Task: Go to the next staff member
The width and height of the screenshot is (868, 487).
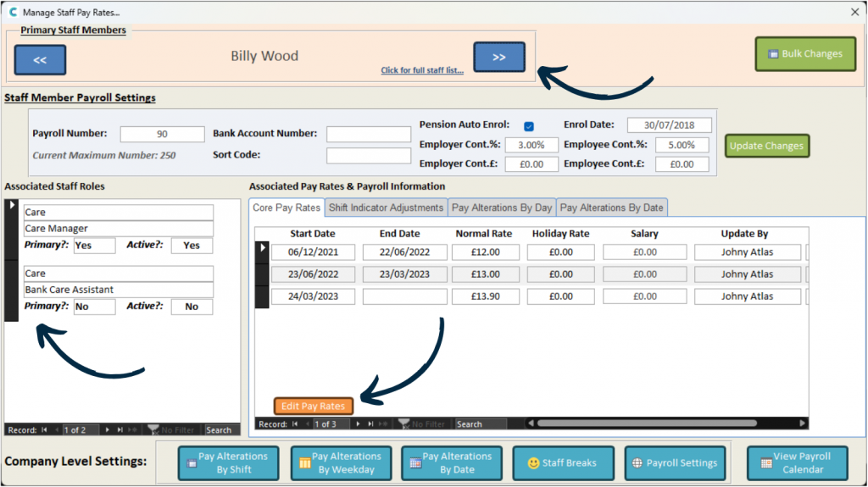Action: pyautogui.click(x=498, y=58)
